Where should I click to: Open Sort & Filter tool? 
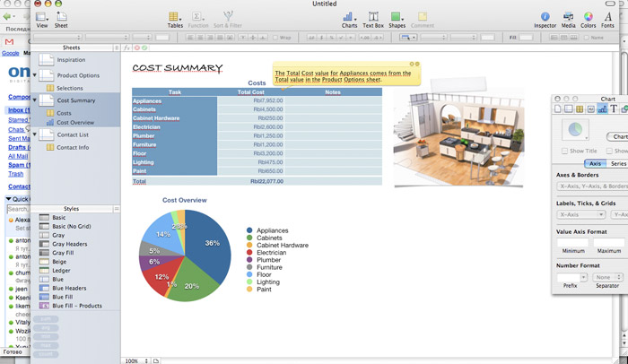(228, 20)
